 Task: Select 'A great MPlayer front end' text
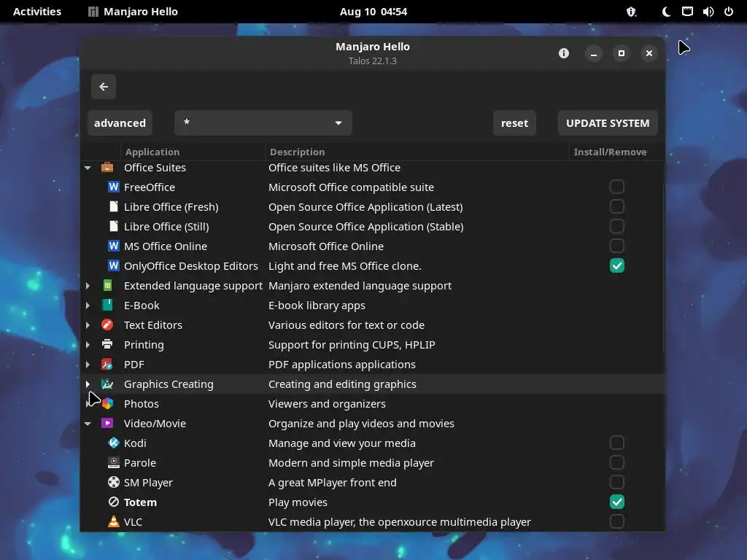(333, 483)
